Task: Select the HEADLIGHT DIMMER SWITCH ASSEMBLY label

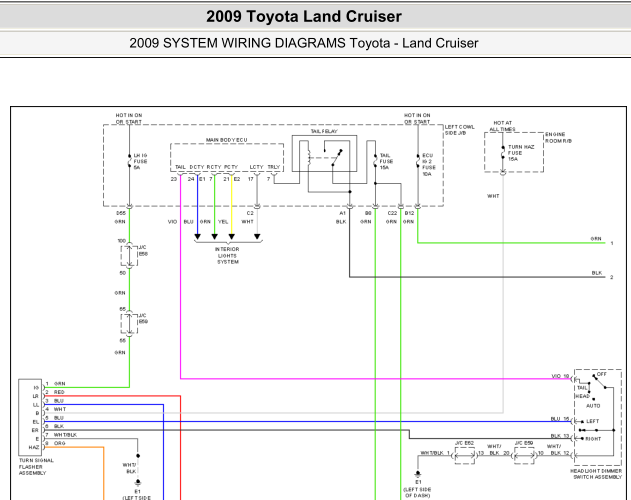Action: [596, 474]
